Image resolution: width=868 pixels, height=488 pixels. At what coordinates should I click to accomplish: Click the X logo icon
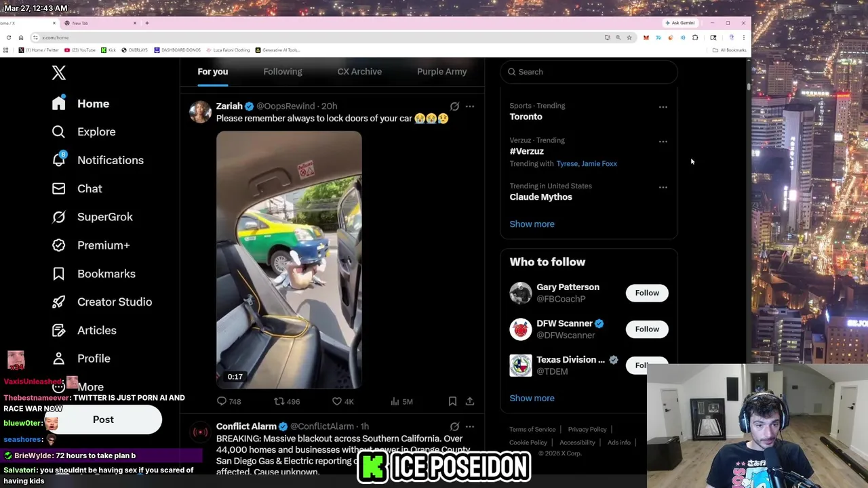[x=59, y=73]
